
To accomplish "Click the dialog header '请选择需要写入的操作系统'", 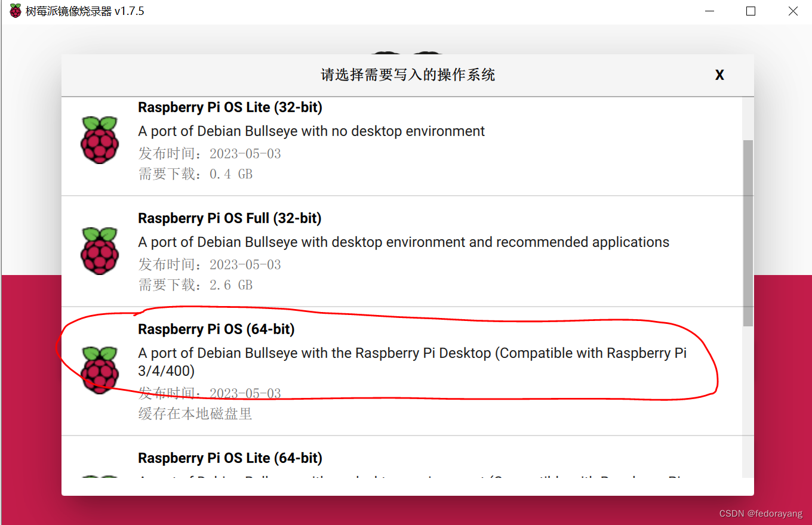I will coord(408,75).
